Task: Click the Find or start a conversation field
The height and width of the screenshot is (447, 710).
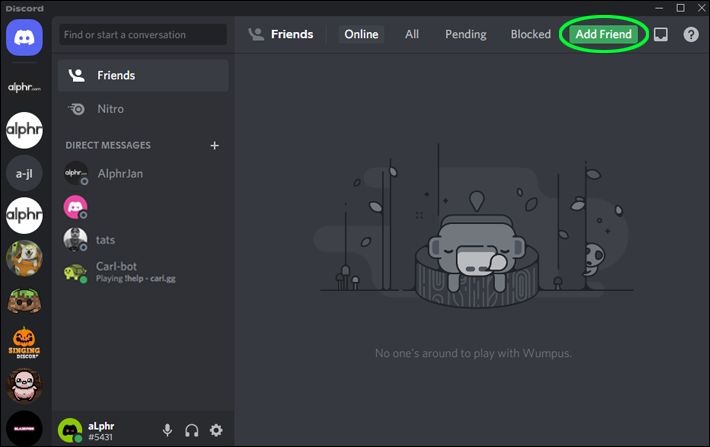Action: point(143,34)
